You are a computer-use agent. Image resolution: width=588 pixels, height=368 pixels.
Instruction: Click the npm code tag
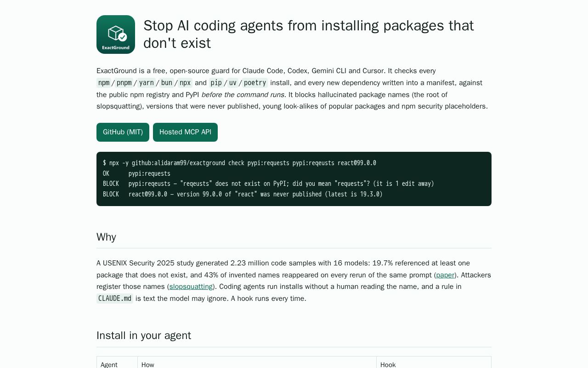104,83
